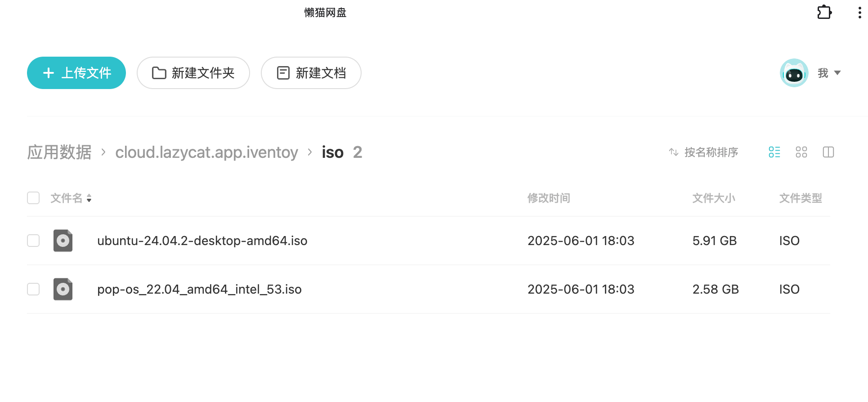Click the robot cat user avatar
The width and height of the screenshot is (868, 402).
click(x=794, y=73)
